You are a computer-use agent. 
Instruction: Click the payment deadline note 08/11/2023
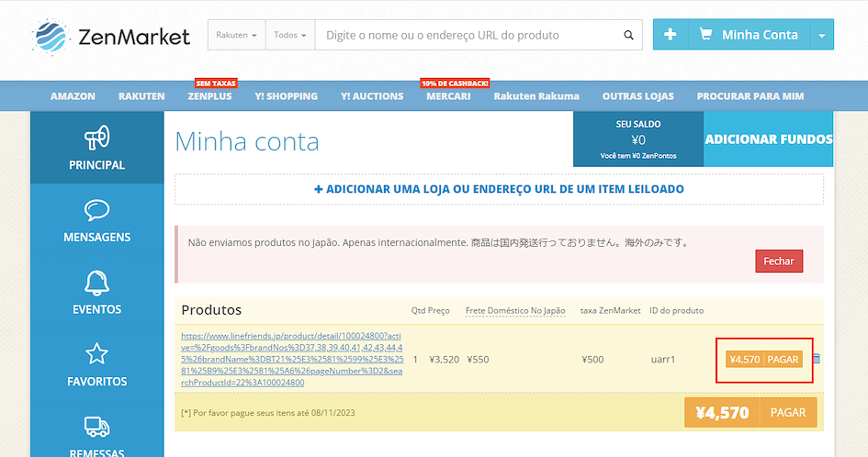pos(268,413)
